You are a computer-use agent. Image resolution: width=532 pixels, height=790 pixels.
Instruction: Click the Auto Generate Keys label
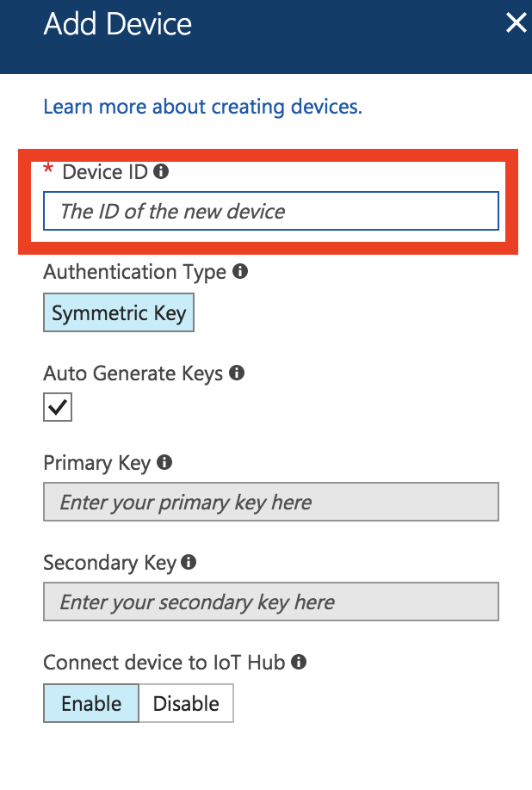pyautogui.click(x=133, y=373)
